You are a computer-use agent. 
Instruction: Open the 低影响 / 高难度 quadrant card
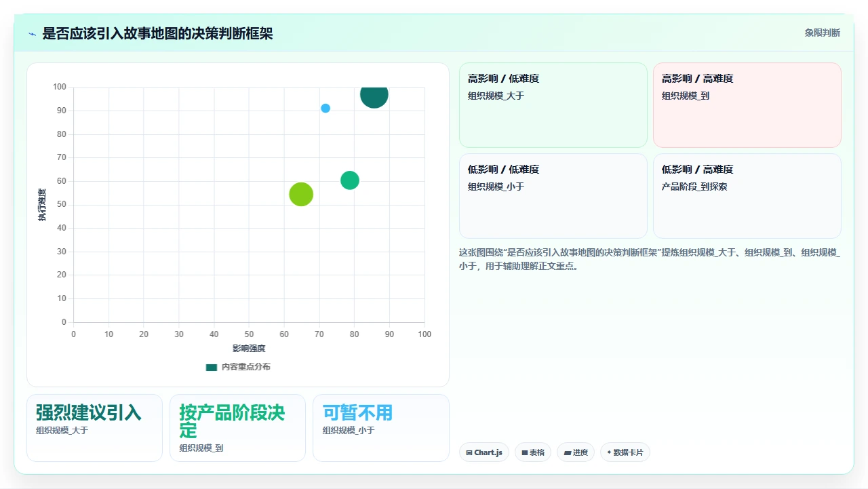coord(747,196)
